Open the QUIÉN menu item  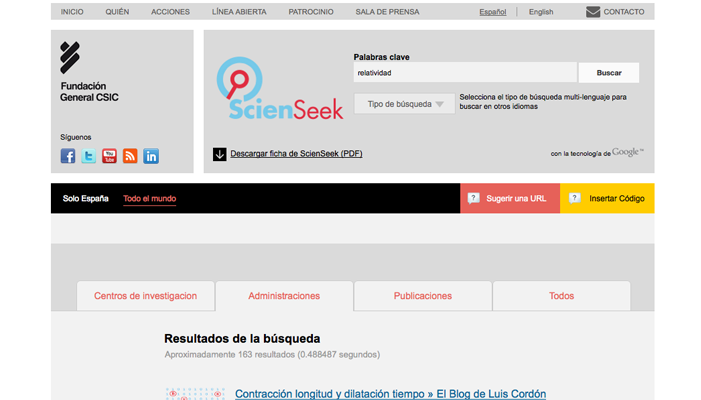[117, 12]
